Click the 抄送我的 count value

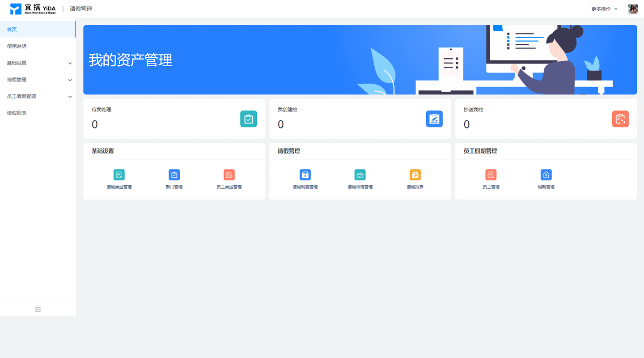point(466,124)
